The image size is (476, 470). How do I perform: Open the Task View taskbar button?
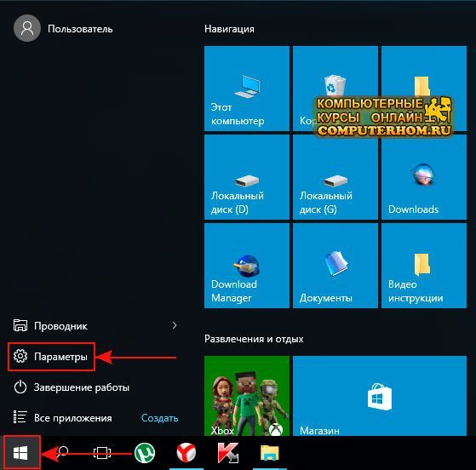[x=102, y=453]
